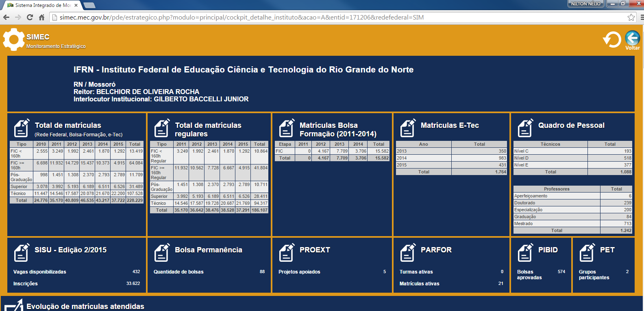This screenshot has width=644, height=311.
Task: Click the Doutorado row in Professores table
Action: [x=572, y=203]
